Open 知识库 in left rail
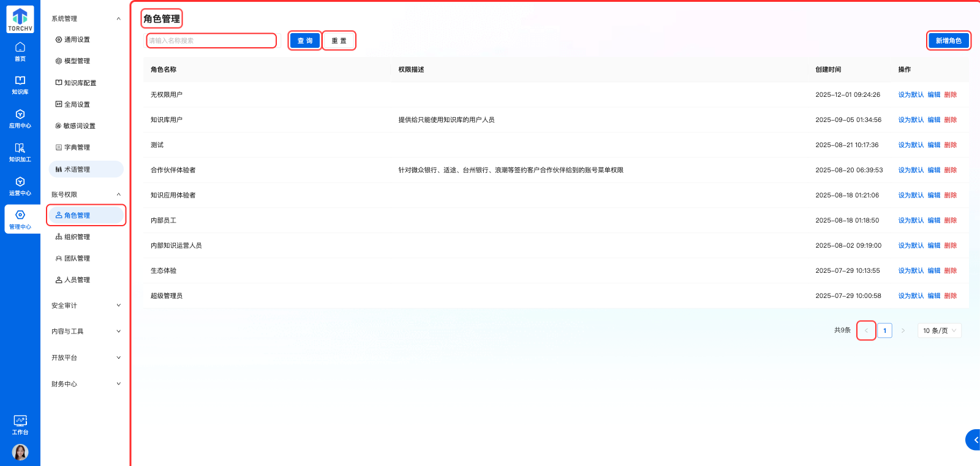Screen dimensions: 980x466 pos(20,85)
